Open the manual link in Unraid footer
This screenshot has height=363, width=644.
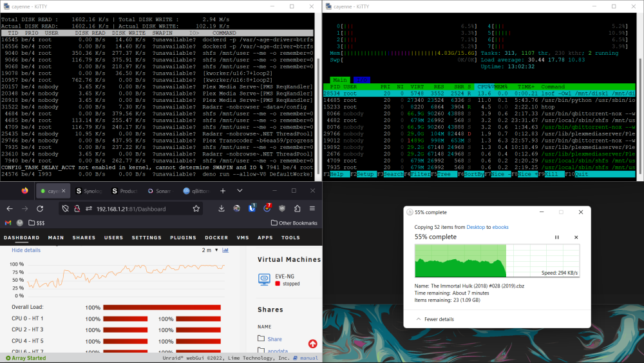[x=309, y=358]
